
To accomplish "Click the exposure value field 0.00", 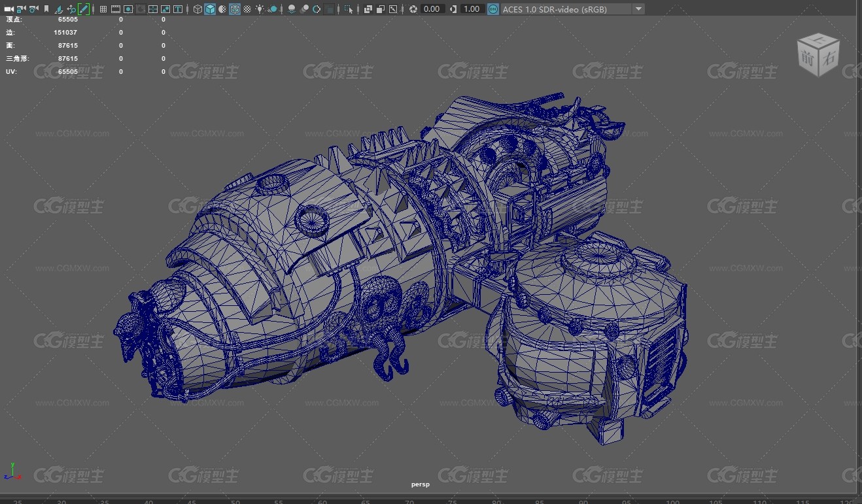I will click(x=433, y=9).
